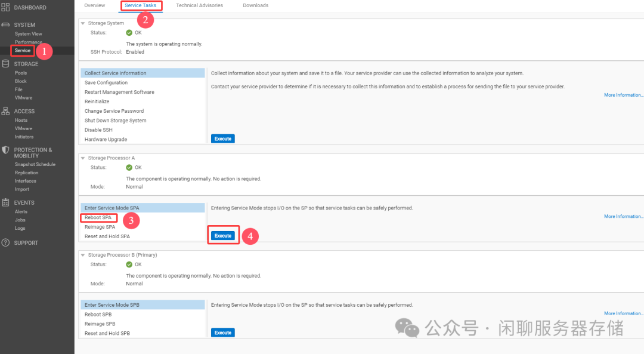
Task: Click Storage Processor A OK status icon
Action: click(x=129, y=167)
